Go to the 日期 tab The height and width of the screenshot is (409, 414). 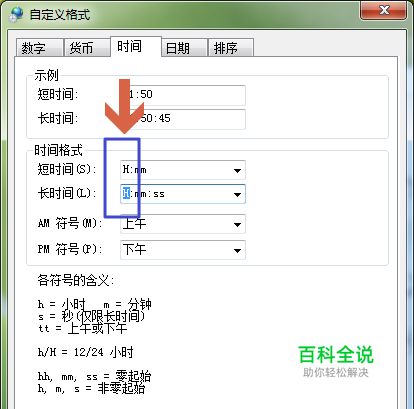[x=184, y=48]
